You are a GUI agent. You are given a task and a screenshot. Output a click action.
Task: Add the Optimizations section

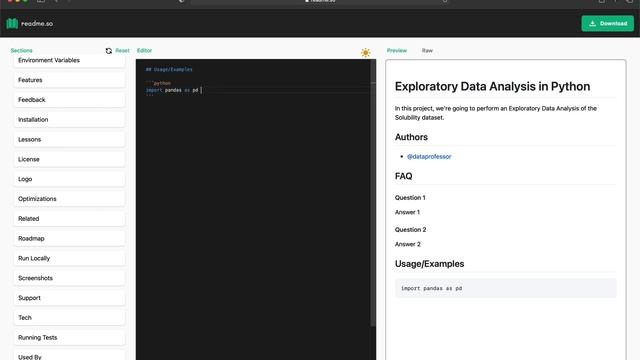click(x=69, y=199)
